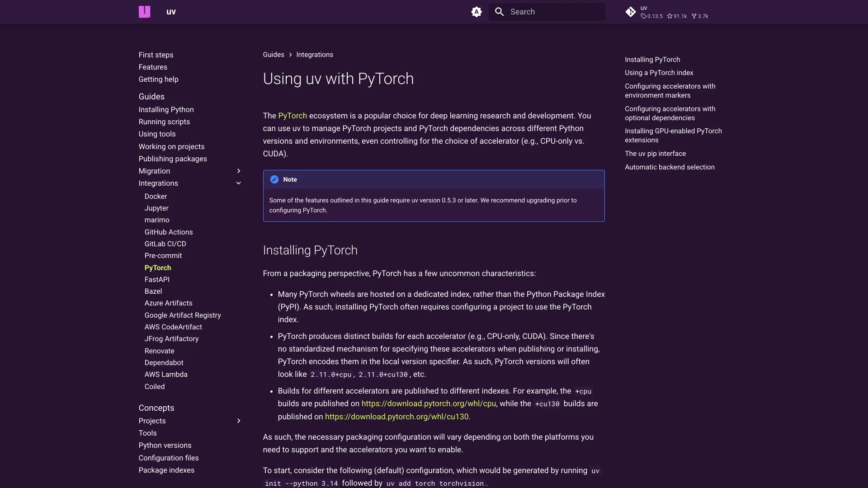Select Pre-commit in sidebar
Image resolution: width=868 pixels, height=488 pixels.
[x=163, y=255]
